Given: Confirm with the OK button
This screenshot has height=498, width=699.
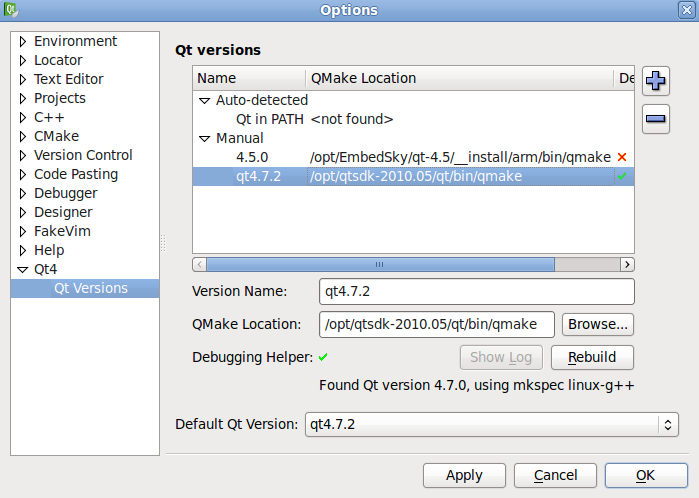Looking at the screenshot, I should [646, 475].
